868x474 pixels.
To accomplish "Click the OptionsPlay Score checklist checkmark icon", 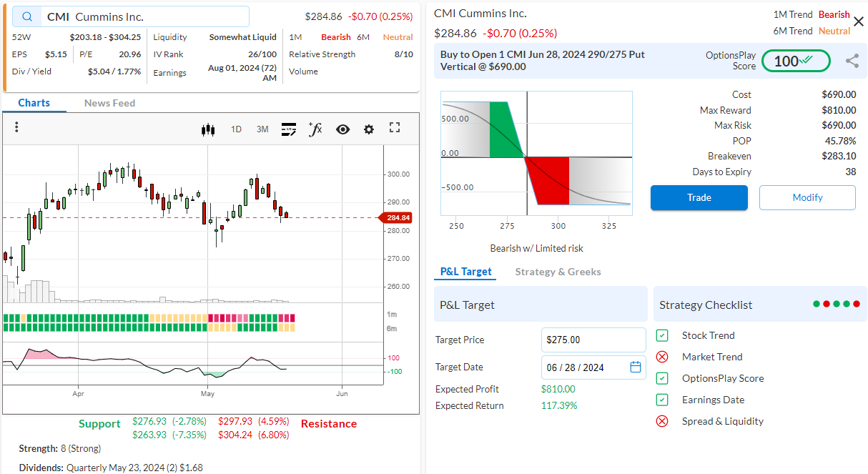I will coord(662,378).
